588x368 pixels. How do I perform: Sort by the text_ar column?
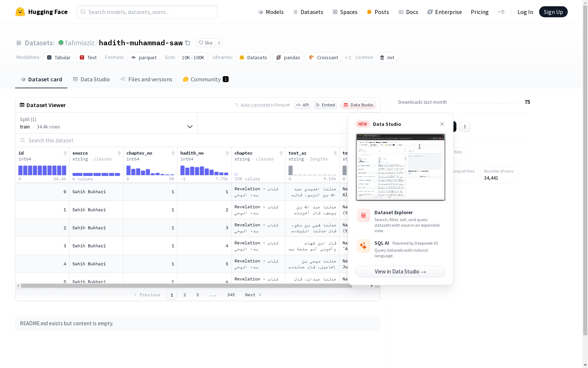point(335,153)
